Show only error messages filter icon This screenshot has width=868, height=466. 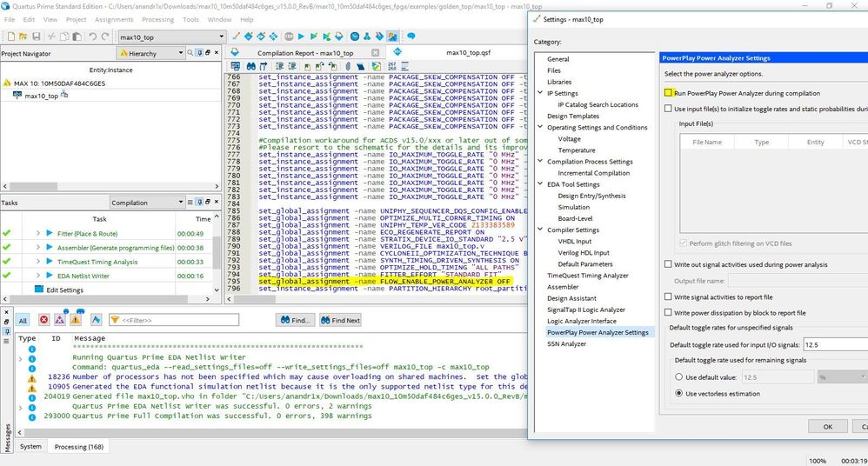(44, 320)
